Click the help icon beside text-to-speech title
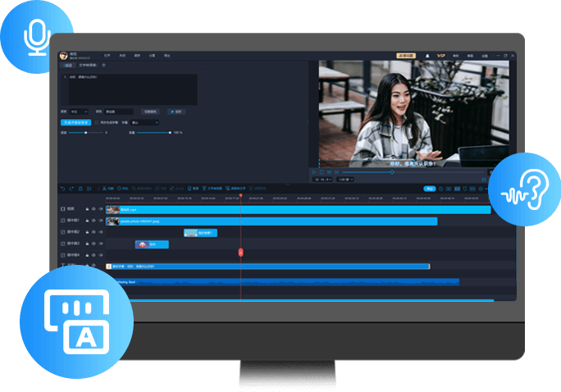This screenshot has width=561, height=392. pos(103,65)
